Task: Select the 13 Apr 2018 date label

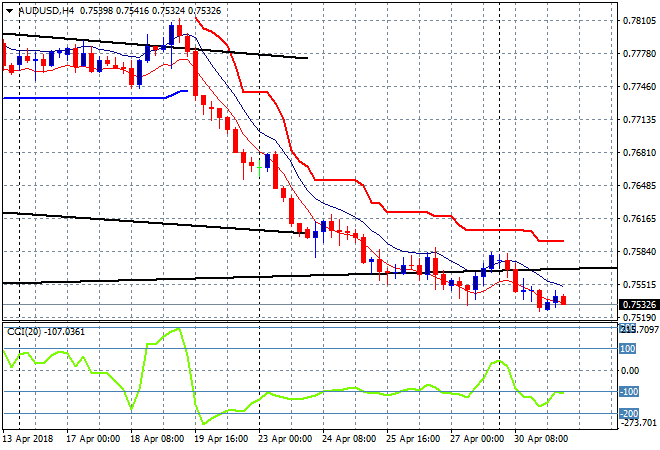Action: coord(28,439)
